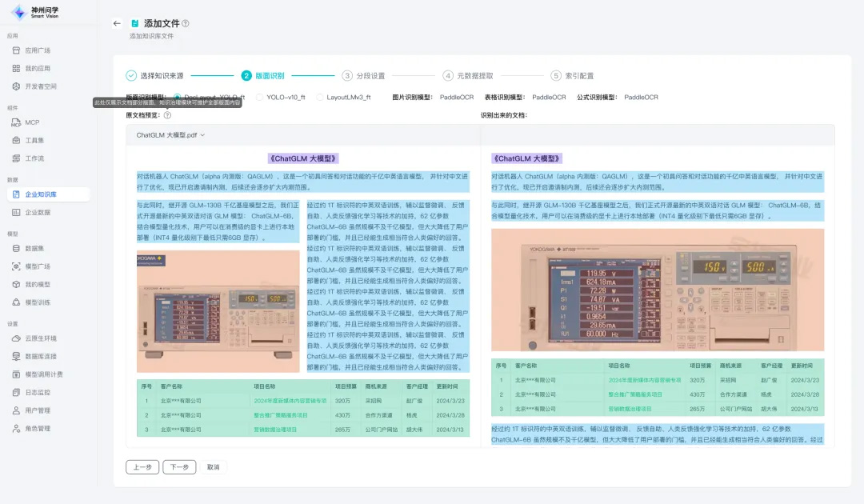Select the YOLO-v10_ft layout model

click(x=259, y=98)
